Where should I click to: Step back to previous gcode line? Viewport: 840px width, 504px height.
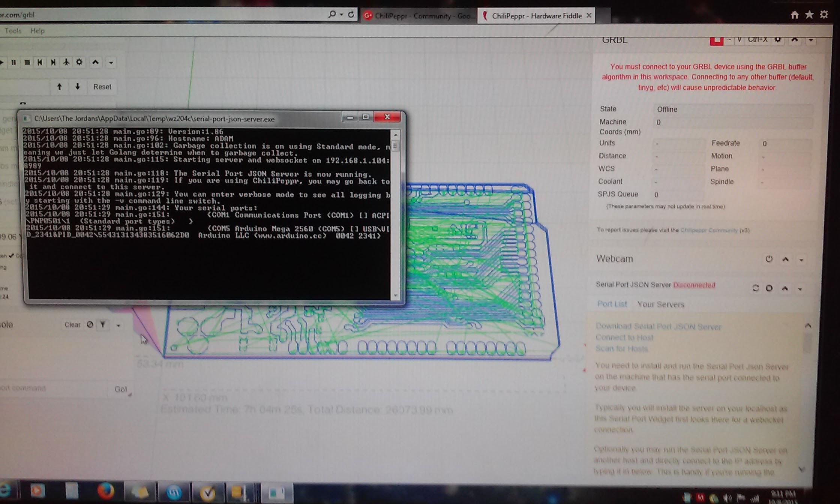pos(40,62)
